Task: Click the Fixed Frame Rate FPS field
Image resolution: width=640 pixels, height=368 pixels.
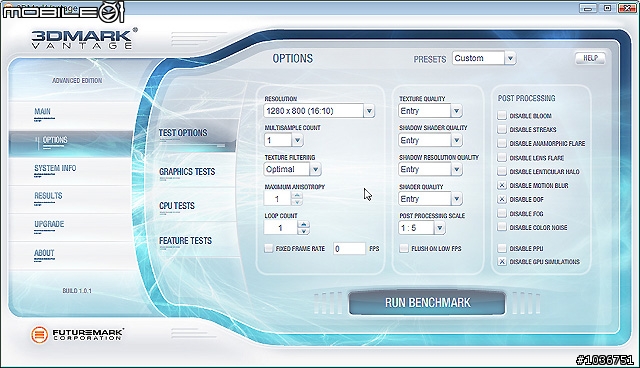Action: pyautogui.click(x=349, y=248)
